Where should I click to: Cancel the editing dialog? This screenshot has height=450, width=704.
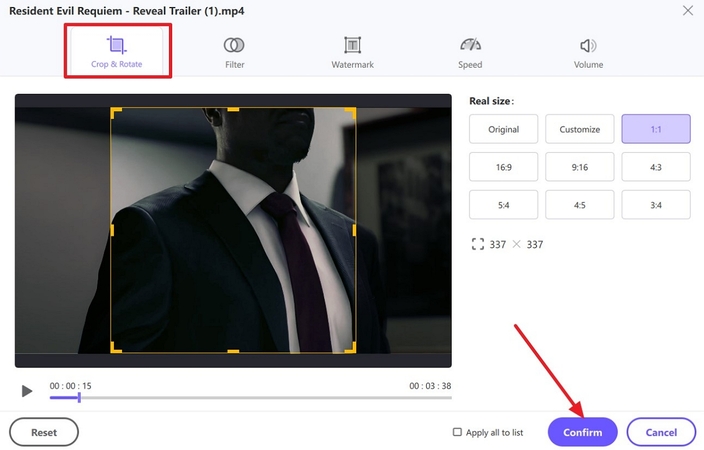pyautogui.click(x=661, y=432)
